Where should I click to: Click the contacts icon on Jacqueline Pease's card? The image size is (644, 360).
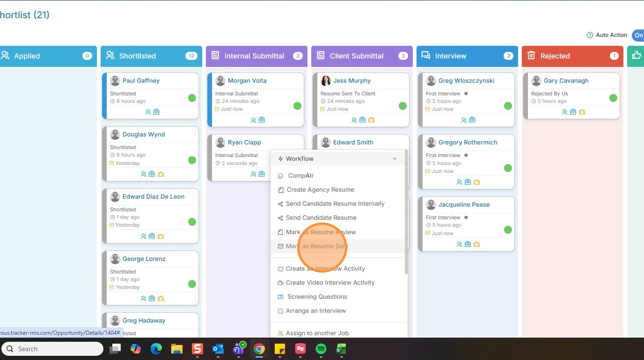click(460, 245)
